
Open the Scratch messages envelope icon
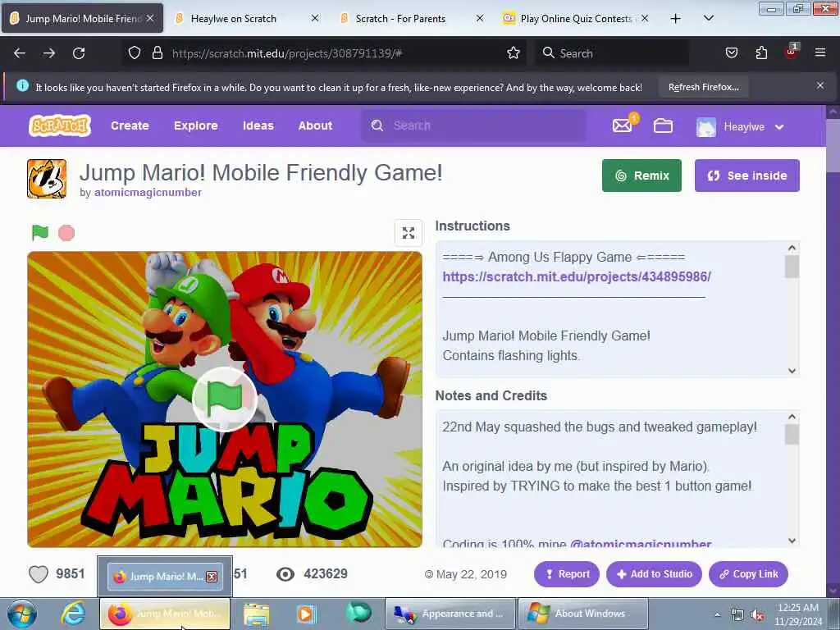click(622, 126)
